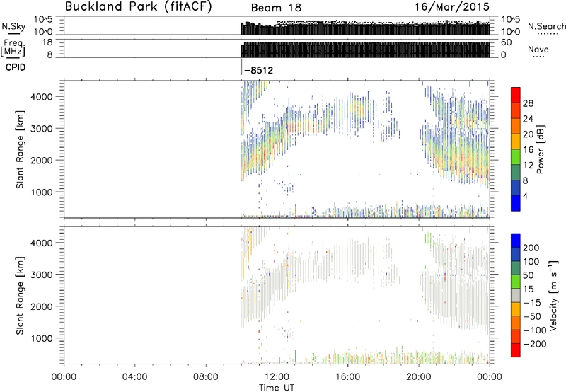The height and width of the screenshot is (392, 566).
Task: Pick the bright blue bottom power colorbar segment
Action: click(x=516, y=203)
